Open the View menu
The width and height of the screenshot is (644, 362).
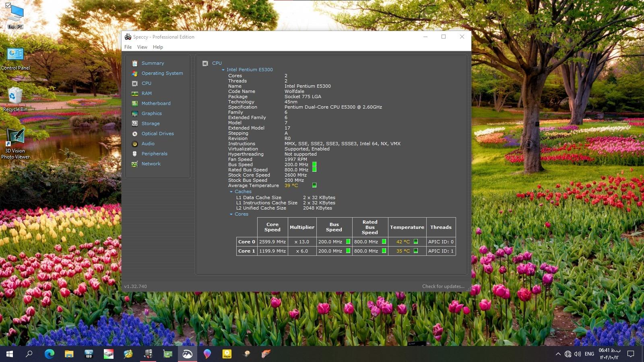click(142, 47)
